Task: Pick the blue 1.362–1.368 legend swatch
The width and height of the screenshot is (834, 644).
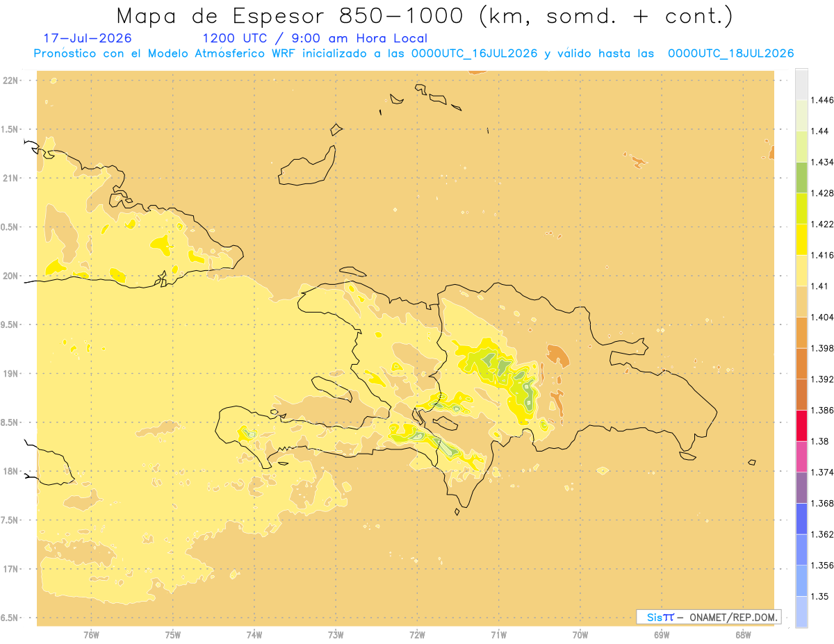Action: (x=801, y=518)
